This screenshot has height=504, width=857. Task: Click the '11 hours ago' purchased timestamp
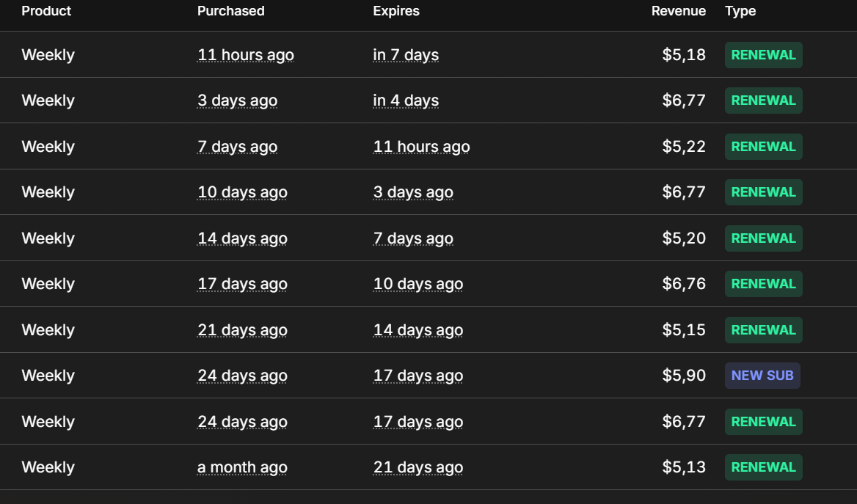click(x=245, y=55)
